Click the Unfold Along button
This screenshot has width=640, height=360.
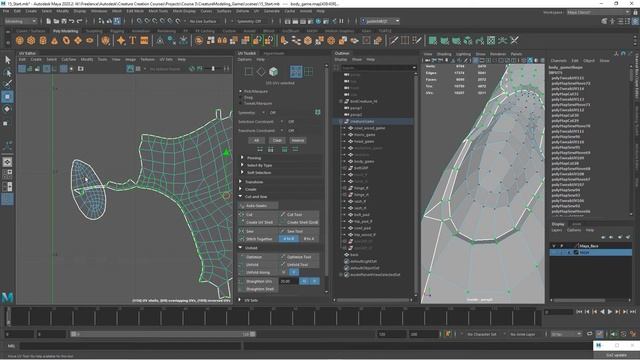tap(259, 272)
